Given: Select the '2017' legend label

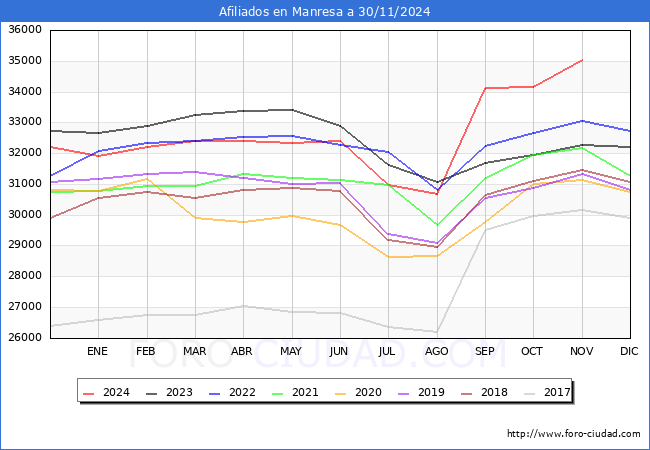Looking at the screenshot, I should tap(557, 392).
